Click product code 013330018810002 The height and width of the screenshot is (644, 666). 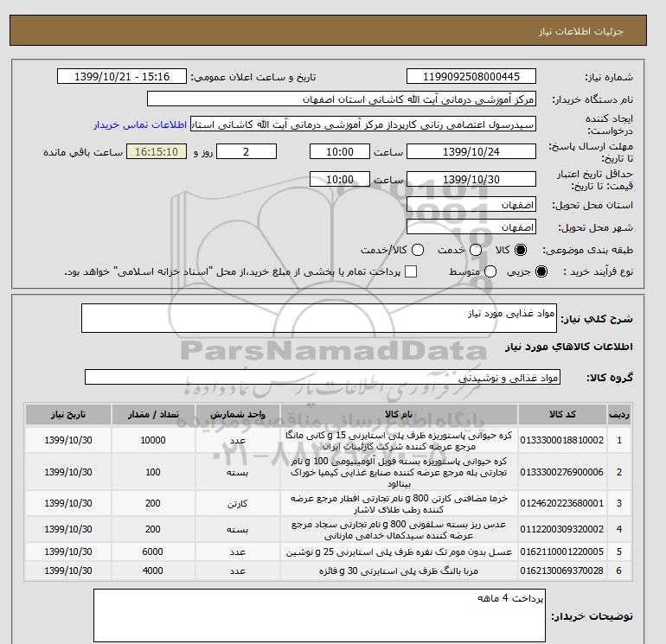(562, 440)
